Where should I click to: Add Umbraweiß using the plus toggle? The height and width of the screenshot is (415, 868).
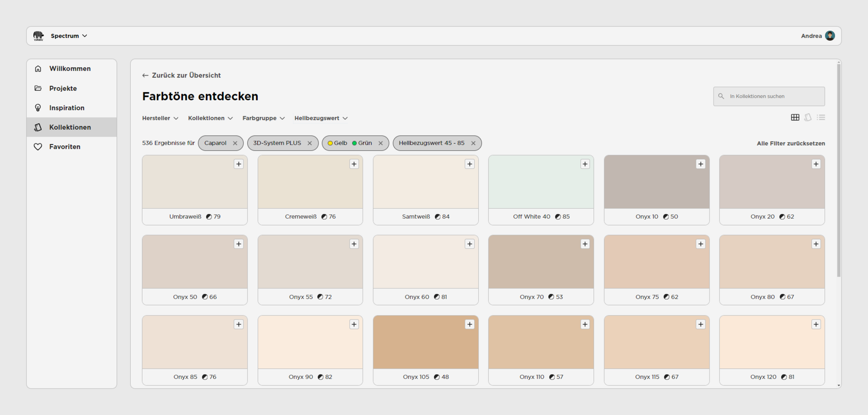(239, 164)
